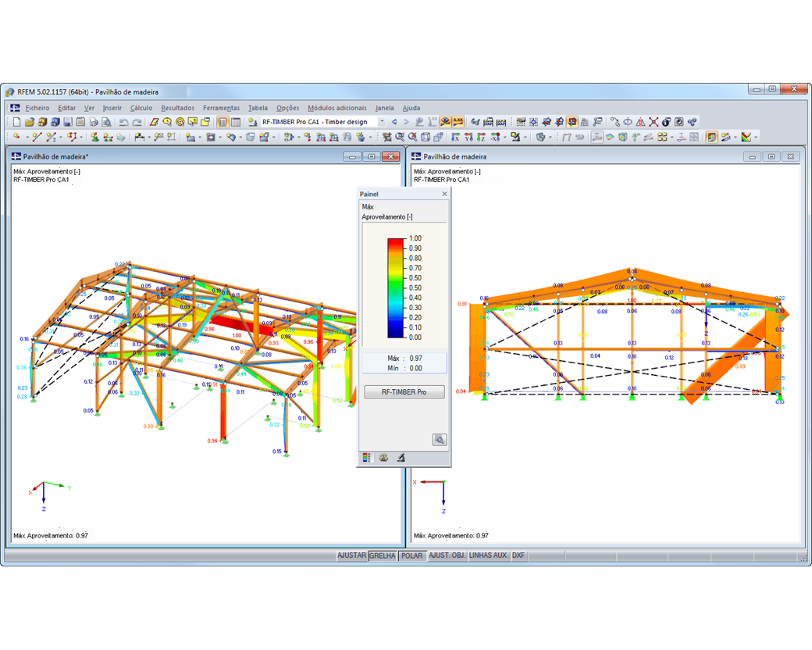Image resolution: width=812 pixels, height=650 pixels.
Task: Toggle GRELHA snap mode in status bar
Action: click(x=383, y=555)
